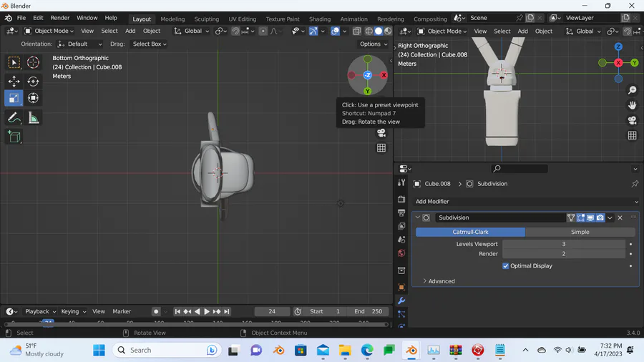Select the Move tool in the toolbar
Screen dimensions: 644x362
[14, 82]
